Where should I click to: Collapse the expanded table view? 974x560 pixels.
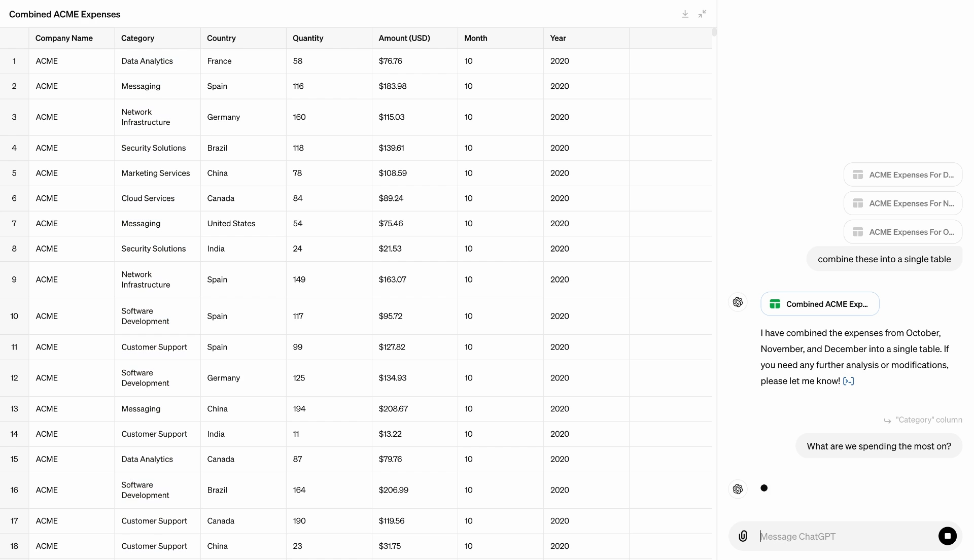(x=702, y=14)
